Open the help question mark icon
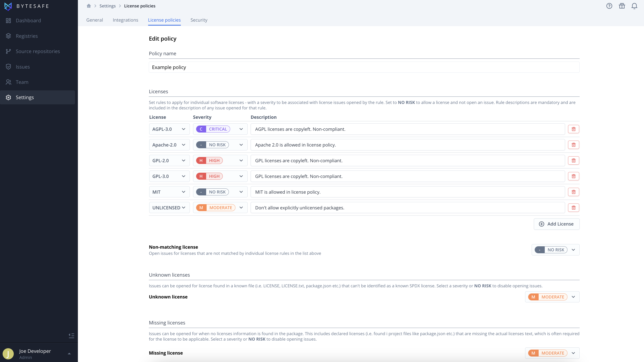Viewport: 644px width, 362px height. pos(609,6)
